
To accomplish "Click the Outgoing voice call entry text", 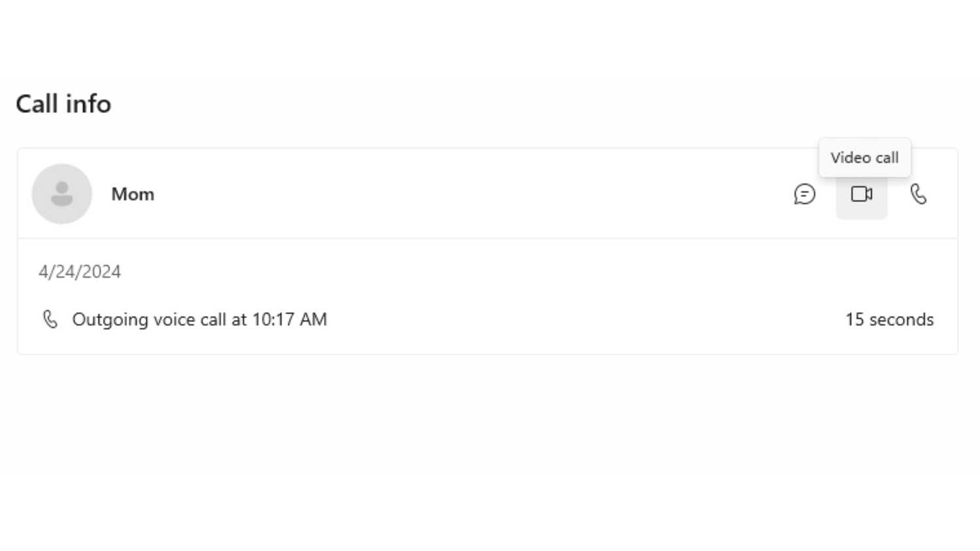I will (199, 319).
